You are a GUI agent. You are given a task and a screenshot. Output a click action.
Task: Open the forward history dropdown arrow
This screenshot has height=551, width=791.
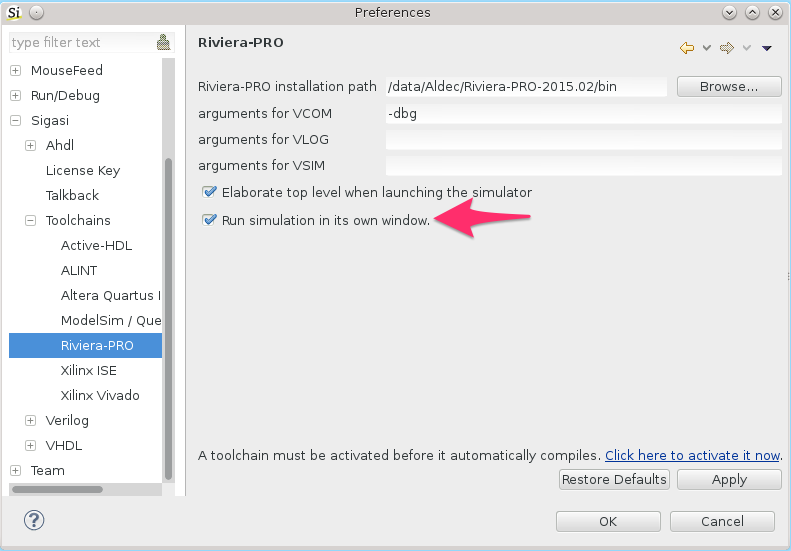click(747, 48)
